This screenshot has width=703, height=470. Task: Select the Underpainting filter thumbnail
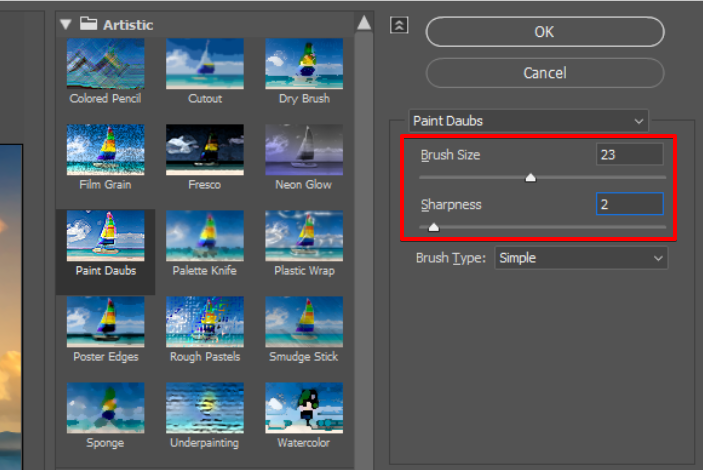point(205,408)
